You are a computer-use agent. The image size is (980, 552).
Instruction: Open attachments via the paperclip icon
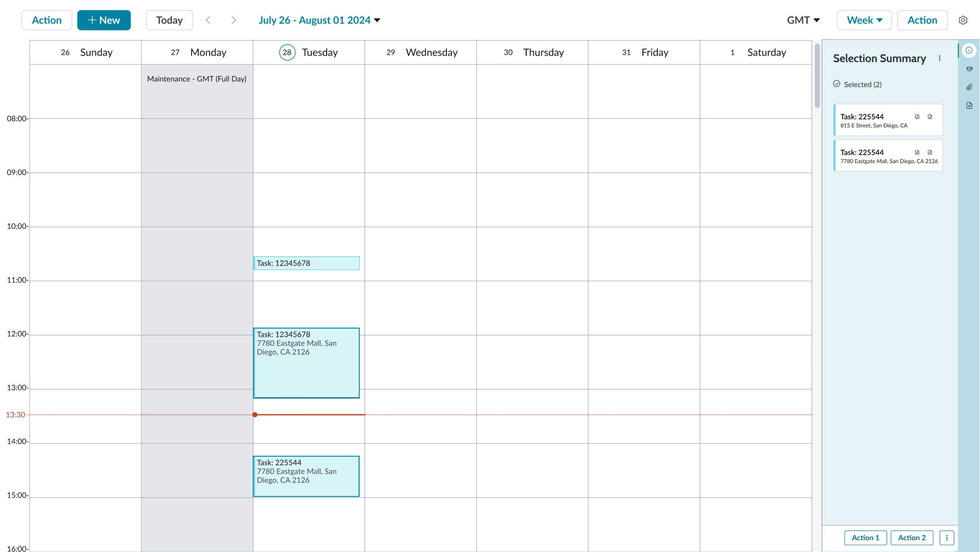pos(969,87)
